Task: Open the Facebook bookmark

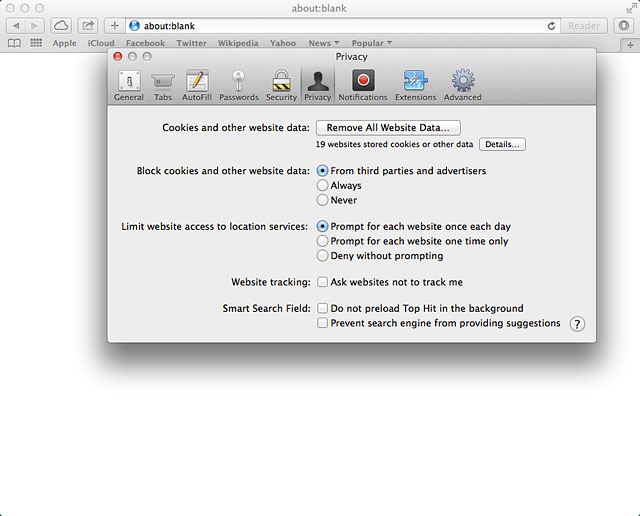Action: click(145, 43)
